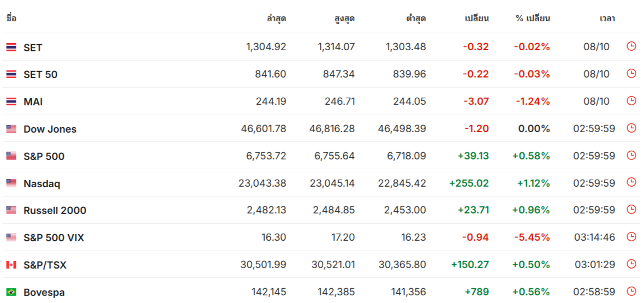Click the ชื่อ column header

11,19
